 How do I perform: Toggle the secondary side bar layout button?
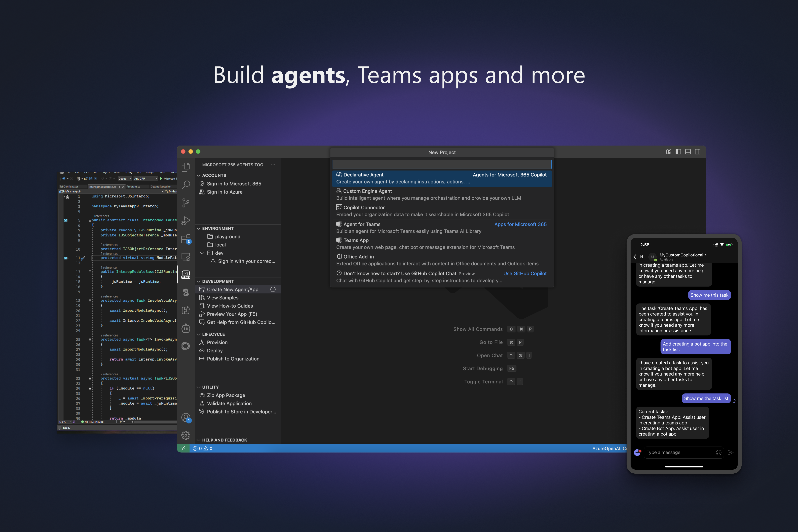pos(698,152)
